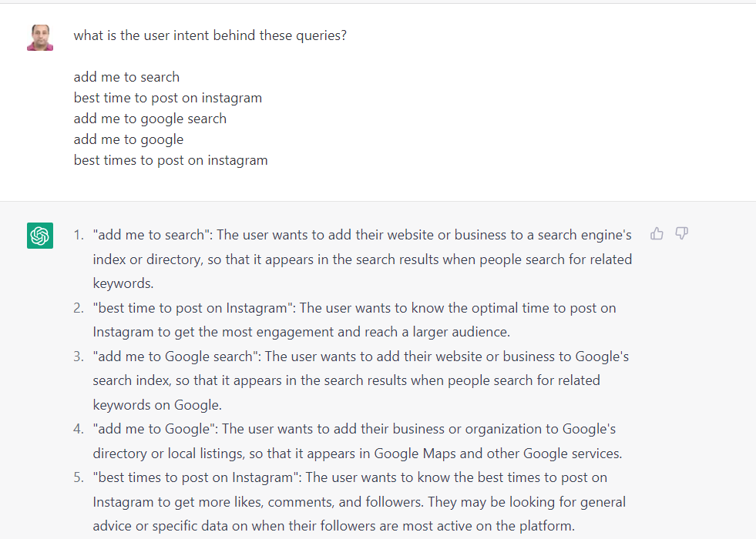Click 'best time to post on instagram' text
This screenshot has width=756, height=539.
[x=167, y=98]
